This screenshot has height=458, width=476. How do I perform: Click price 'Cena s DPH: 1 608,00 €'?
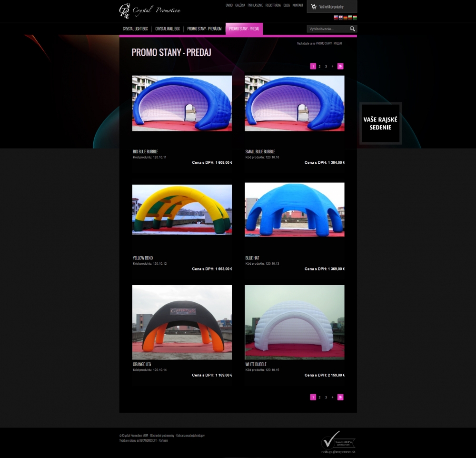[212, 162]
